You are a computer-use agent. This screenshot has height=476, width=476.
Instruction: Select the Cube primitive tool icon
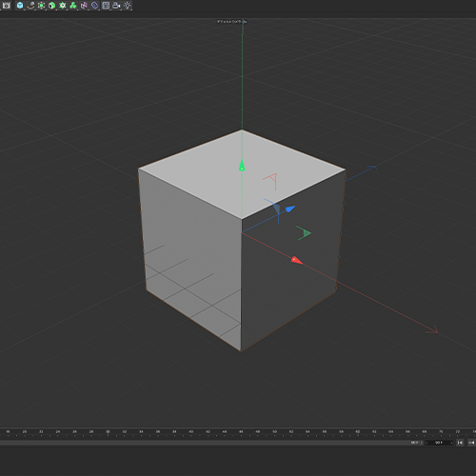point(20,5)
